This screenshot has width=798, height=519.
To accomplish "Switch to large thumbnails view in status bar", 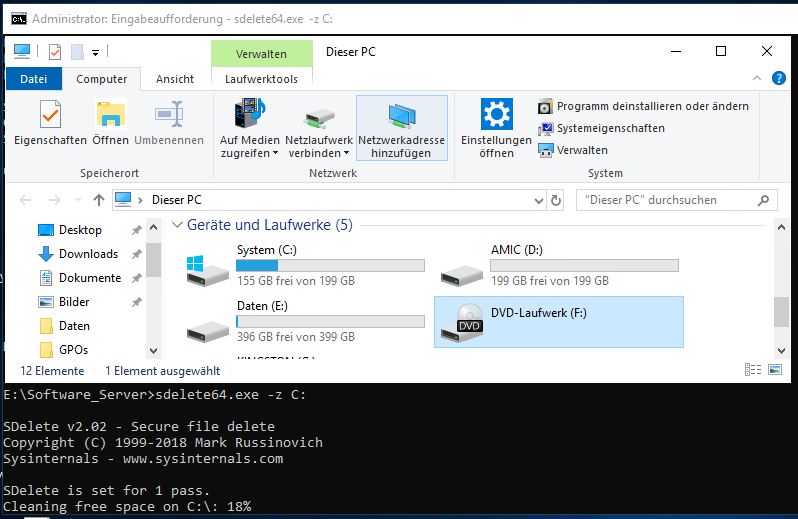I will (773, 370).
